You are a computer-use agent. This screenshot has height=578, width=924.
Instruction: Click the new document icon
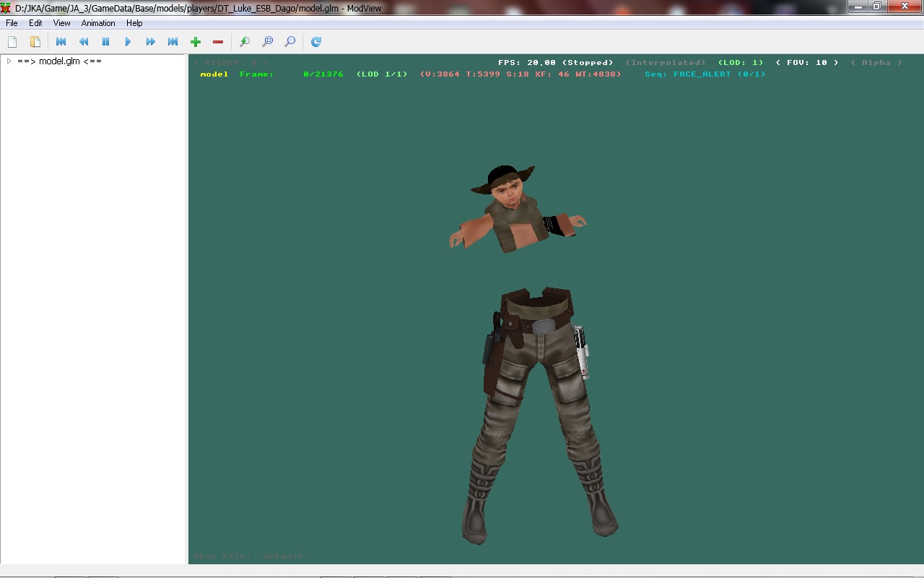(12, 42)
